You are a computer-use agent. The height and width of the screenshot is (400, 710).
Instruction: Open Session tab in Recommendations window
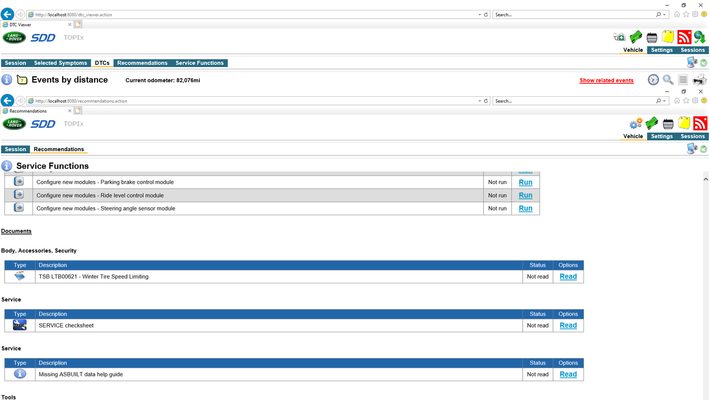[15, 149]
